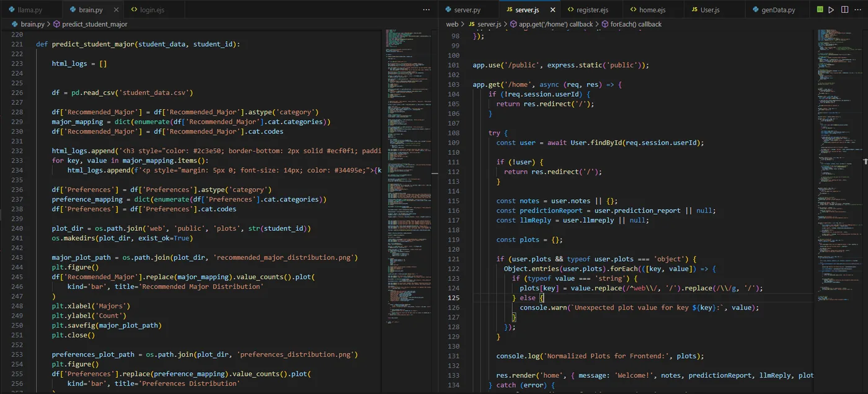Click the code icon on login.ejs tab
The width and height of the screenshot is (868, 394).
click(134, 10)
